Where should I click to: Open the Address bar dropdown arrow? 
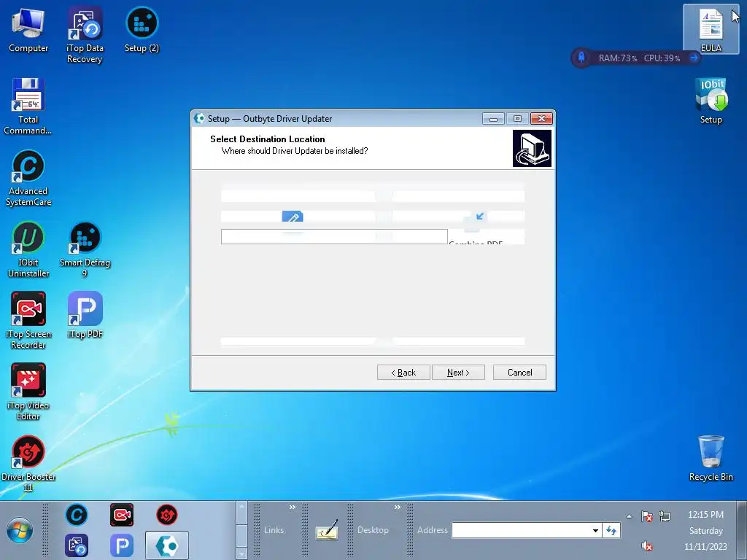click(x=595, y=531)
